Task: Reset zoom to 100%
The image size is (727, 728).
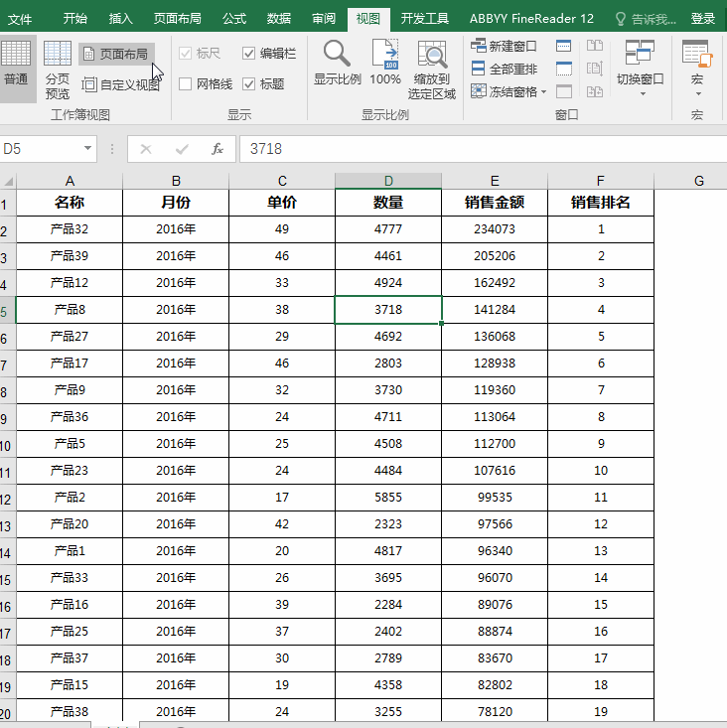Action: [385, 66]
